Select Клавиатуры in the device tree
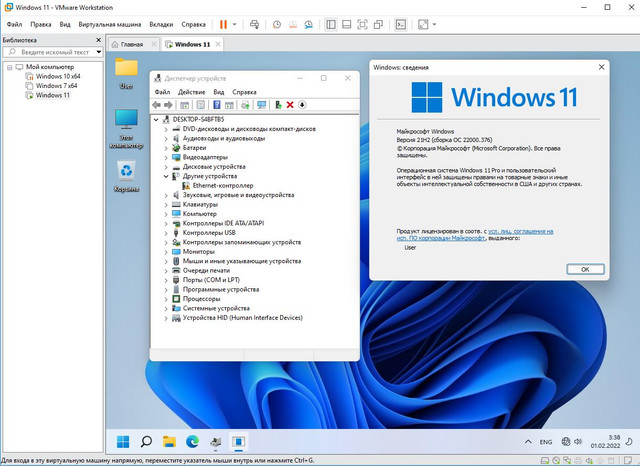Image resolution: width=640 pixels, height=466 pixels. tap(200, 204)
